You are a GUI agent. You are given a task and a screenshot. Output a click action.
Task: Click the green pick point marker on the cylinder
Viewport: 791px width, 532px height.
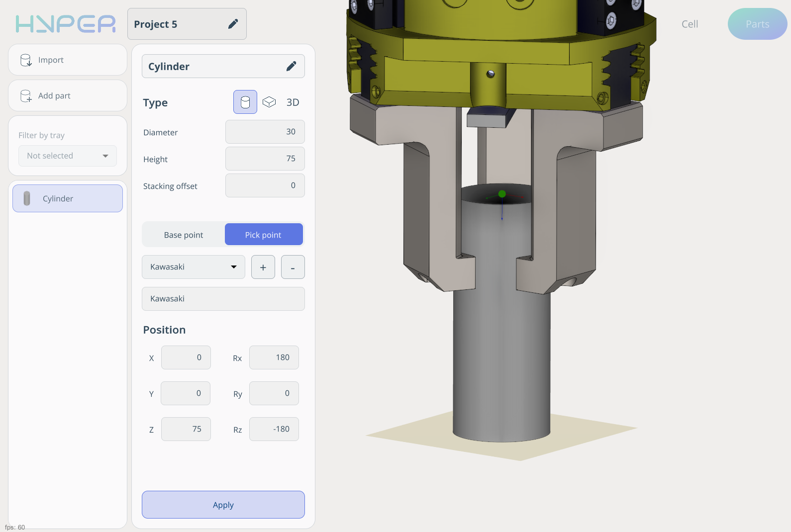pos(502,194)
